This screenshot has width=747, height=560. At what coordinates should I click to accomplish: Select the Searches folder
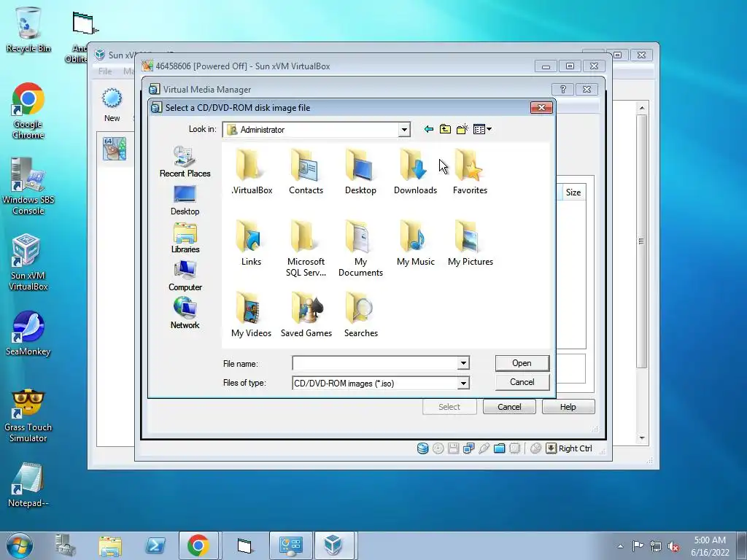coord(360,314)
